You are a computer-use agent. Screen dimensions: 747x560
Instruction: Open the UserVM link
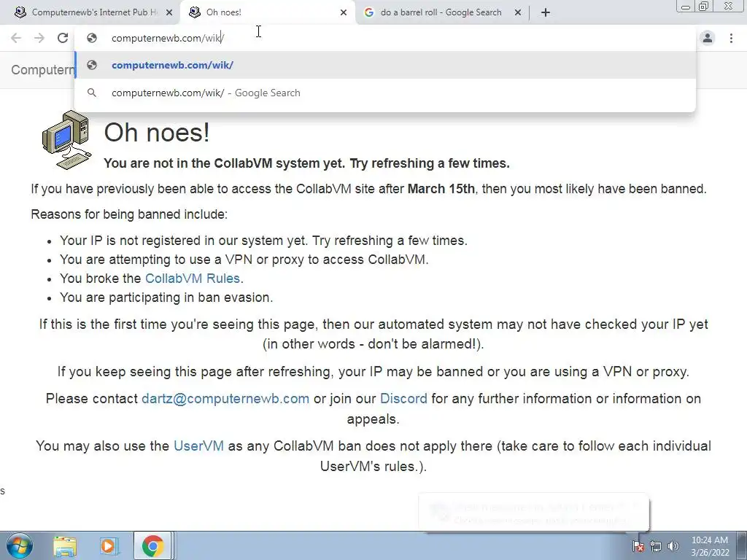198,446
